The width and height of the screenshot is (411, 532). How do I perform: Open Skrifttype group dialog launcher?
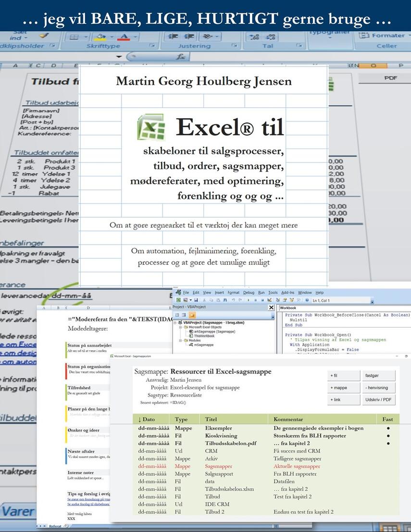tap(152, 45)
